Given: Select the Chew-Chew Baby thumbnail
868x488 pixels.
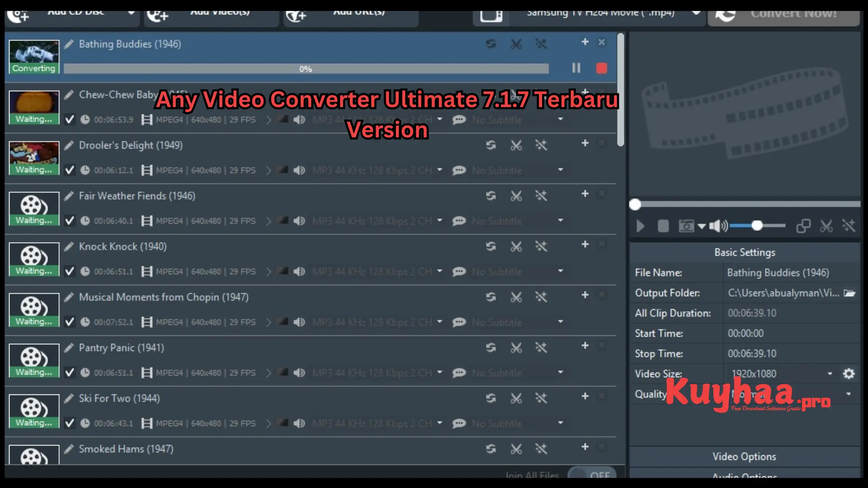Looking at the screenshot, I should pyautogui.click(x=34, y=108).
